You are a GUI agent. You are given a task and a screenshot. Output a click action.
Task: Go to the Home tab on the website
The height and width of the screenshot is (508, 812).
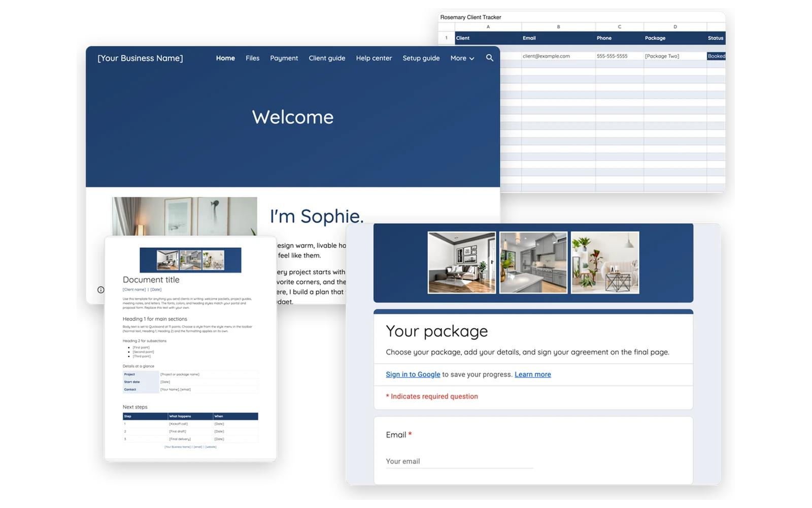[225, 58]
